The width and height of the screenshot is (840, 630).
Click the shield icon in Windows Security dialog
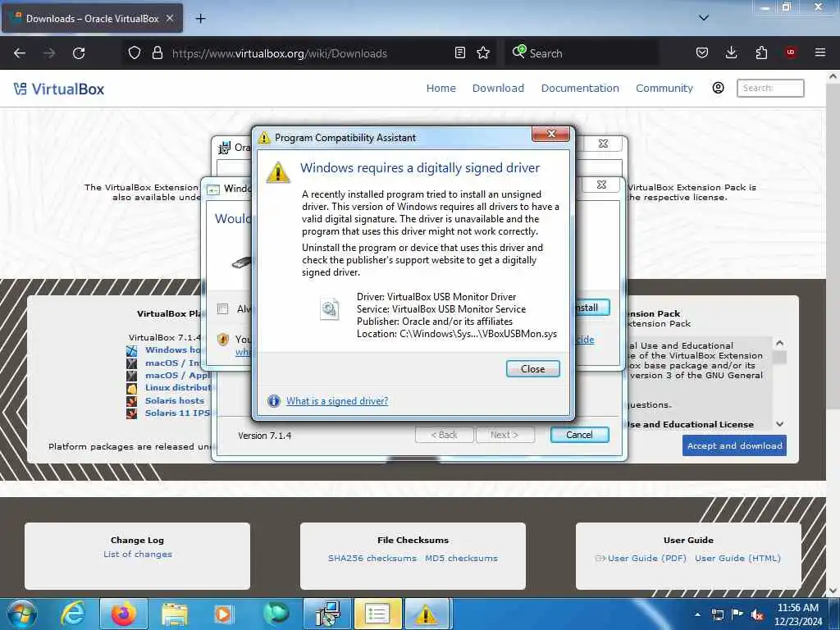[x=223, y=339]
